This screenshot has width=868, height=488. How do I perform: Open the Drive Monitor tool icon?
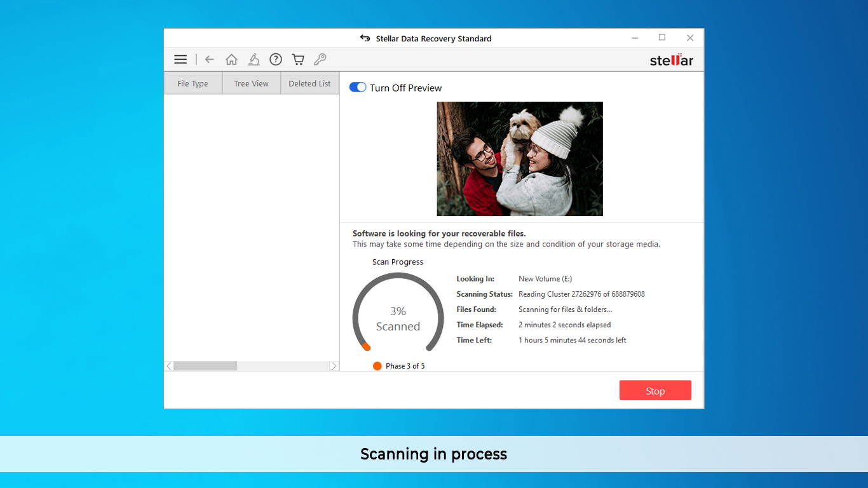[254, 58]
